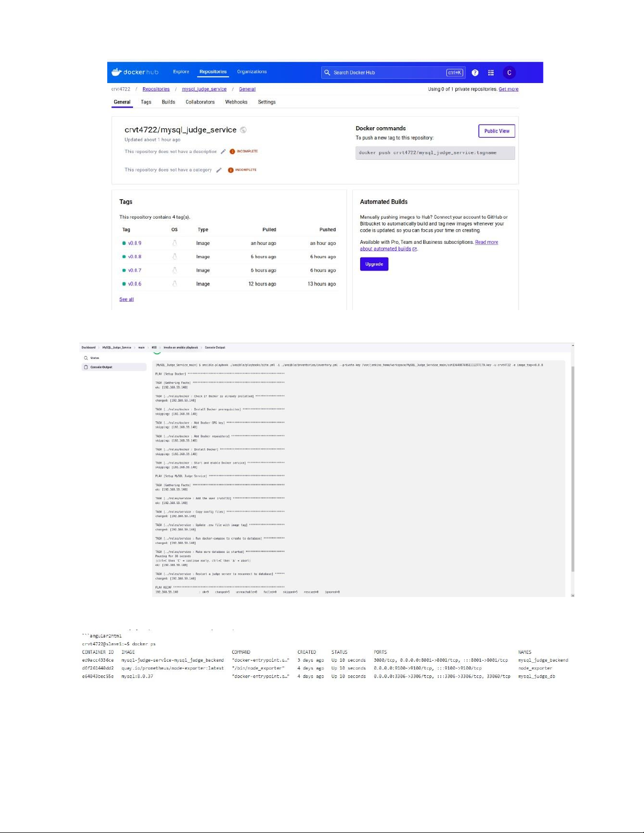This screenshot has width=644, height=833.
Task: Click the description INCOMPLETE warning icon
Action: pos(232,151)
